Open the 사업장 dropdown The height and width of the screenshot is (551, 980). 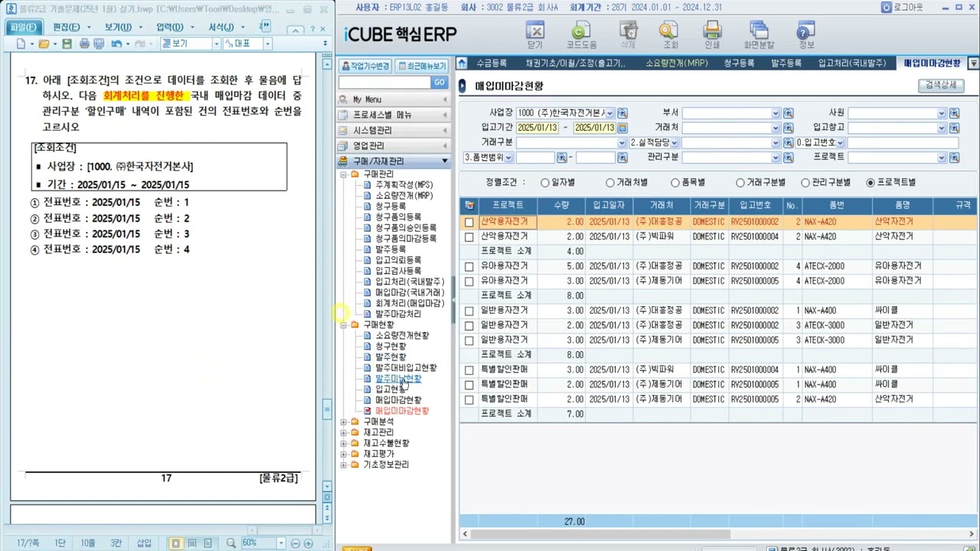tap(610, 113)
